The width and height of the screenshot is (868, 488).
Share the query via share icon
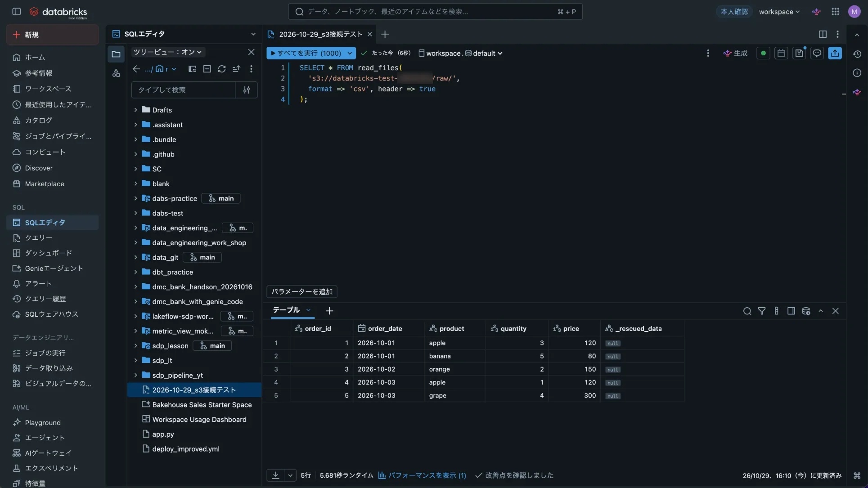(835, 53)
